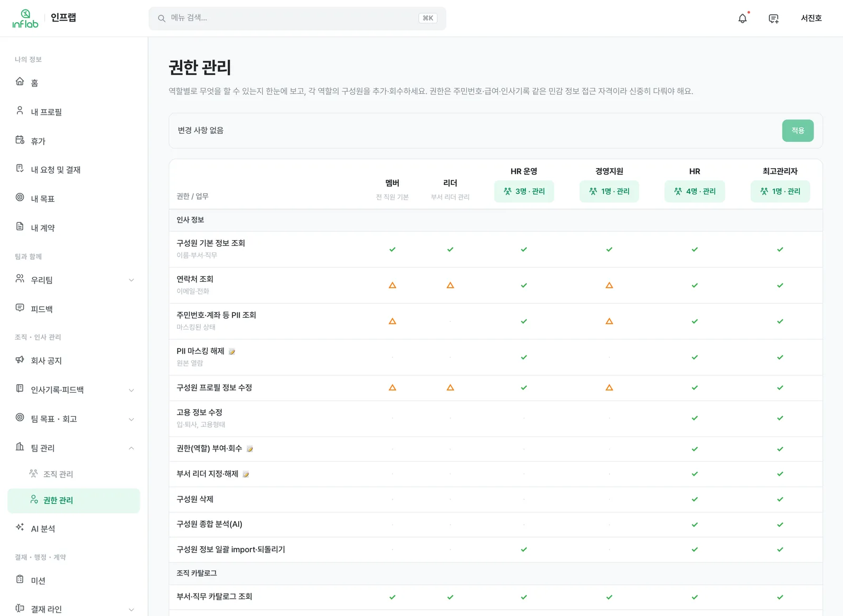Focus the 메뉴 검색 input field
The image size is (843, 616).
(297, 18)
